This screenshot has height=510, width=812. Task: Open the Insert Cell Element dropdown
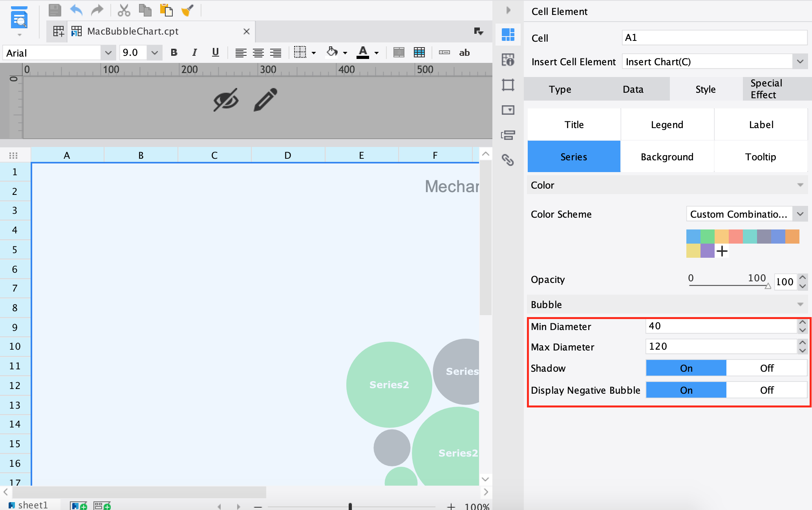coord(800,62)
